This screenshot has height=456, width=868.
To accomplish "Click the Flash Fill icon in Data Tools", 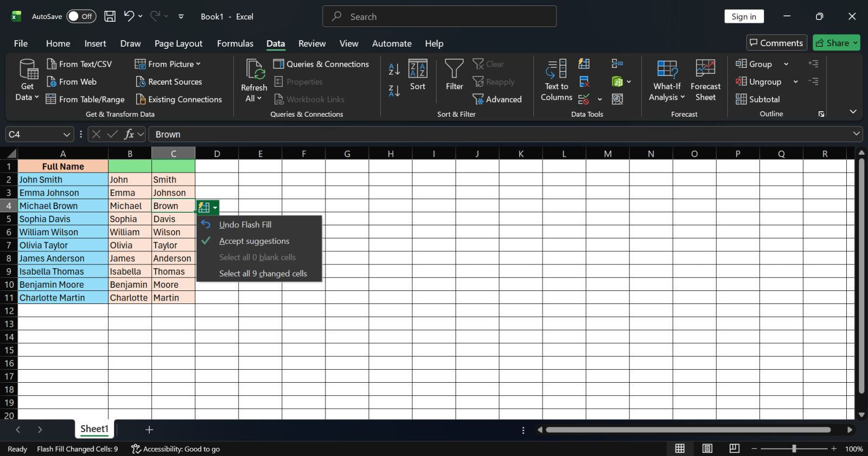I will (x=584, y=64).
